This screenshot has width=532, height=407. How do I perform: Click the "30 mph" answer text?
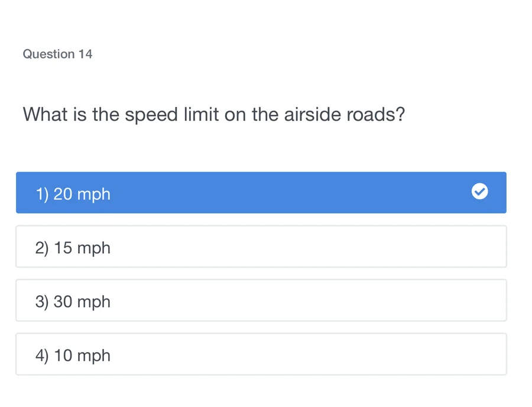[x=82, y=302]
